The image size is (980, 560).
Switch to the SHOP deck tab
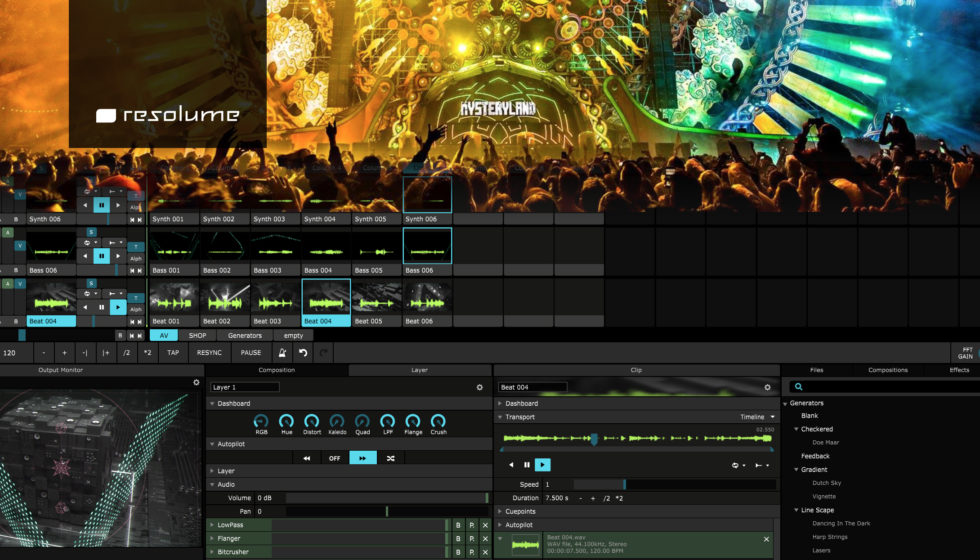pyautogui.click(x=198, y=336)
